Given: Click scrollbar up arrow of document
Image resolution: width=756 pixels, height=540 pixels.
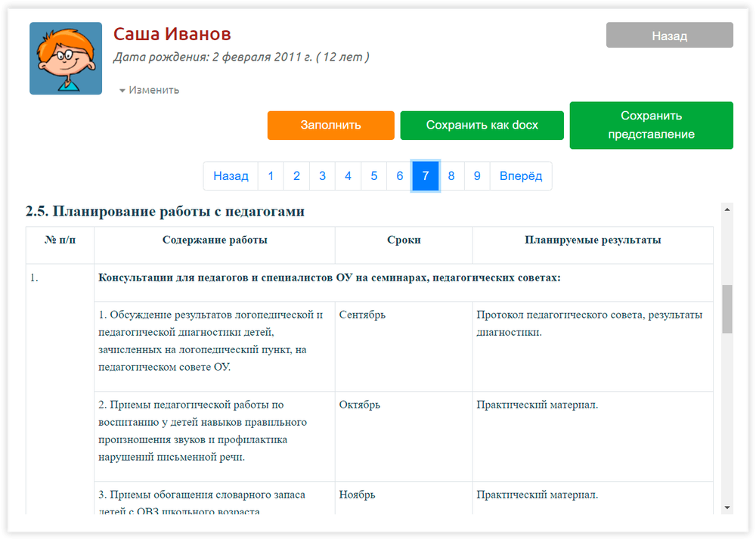Looking at the screenshot, I should click(x=727, y=209).
